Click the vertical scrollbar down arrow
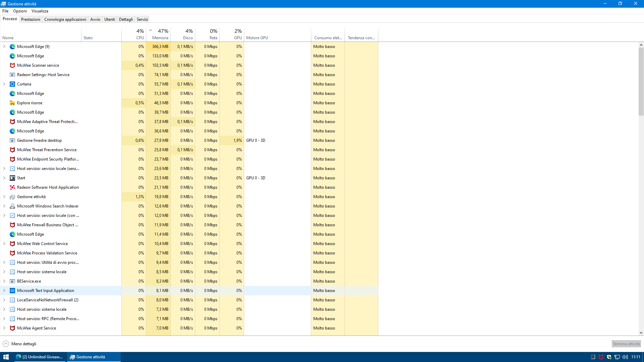 pos(641,333)
